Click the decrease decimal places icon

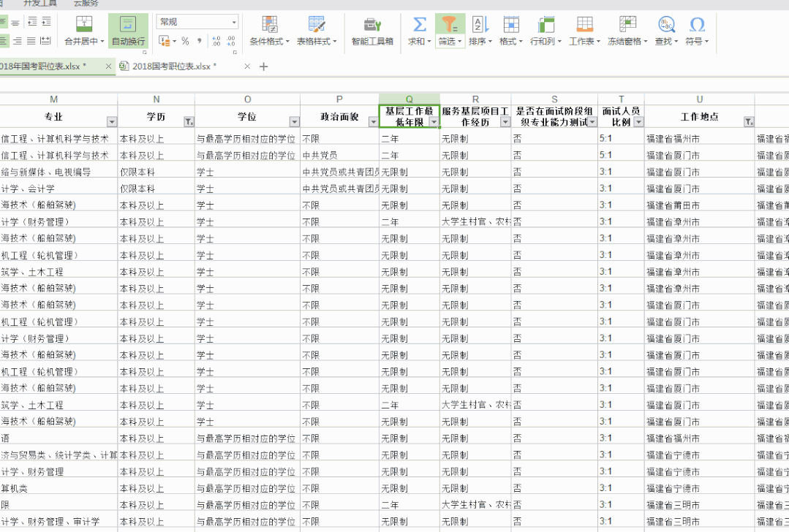pos(231,41)
